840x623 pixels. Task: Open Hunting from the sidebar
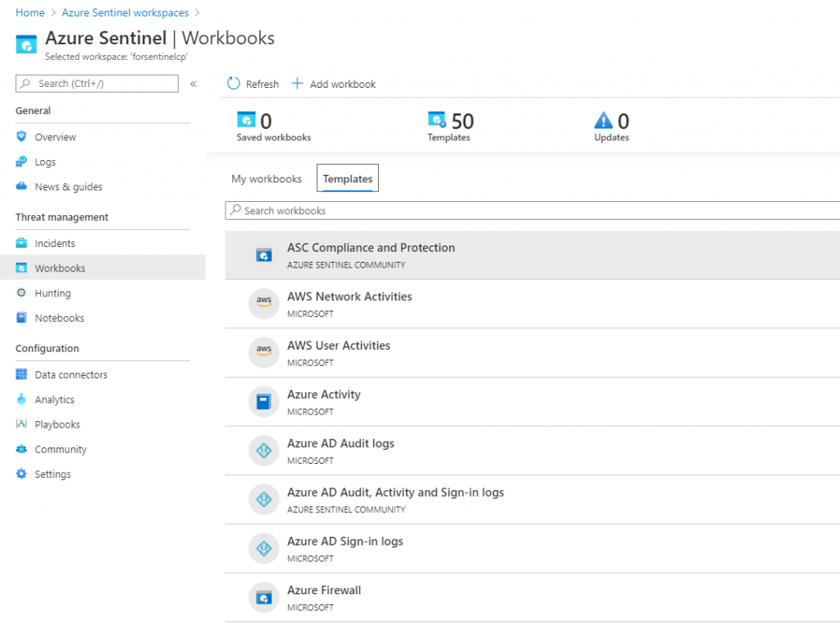[52, 293]
